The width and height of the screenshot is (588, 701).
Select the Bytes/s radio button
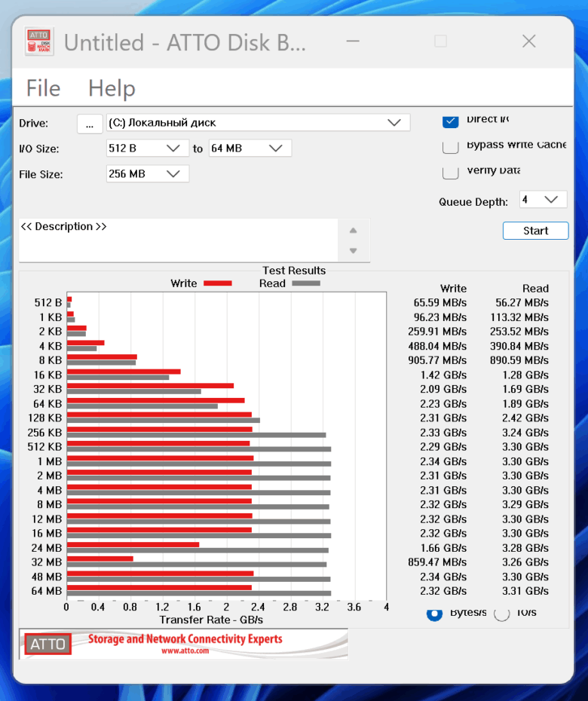(435, 614)
